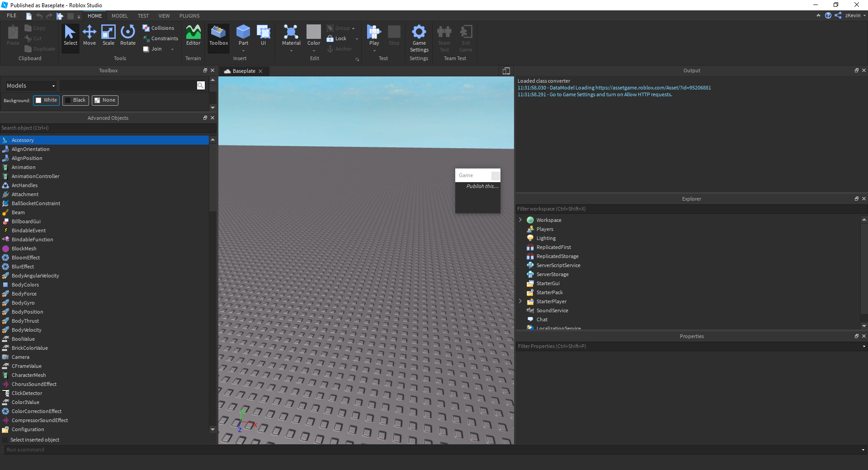
Task: Undock the Output panel
Action: [x=856, y=70]
